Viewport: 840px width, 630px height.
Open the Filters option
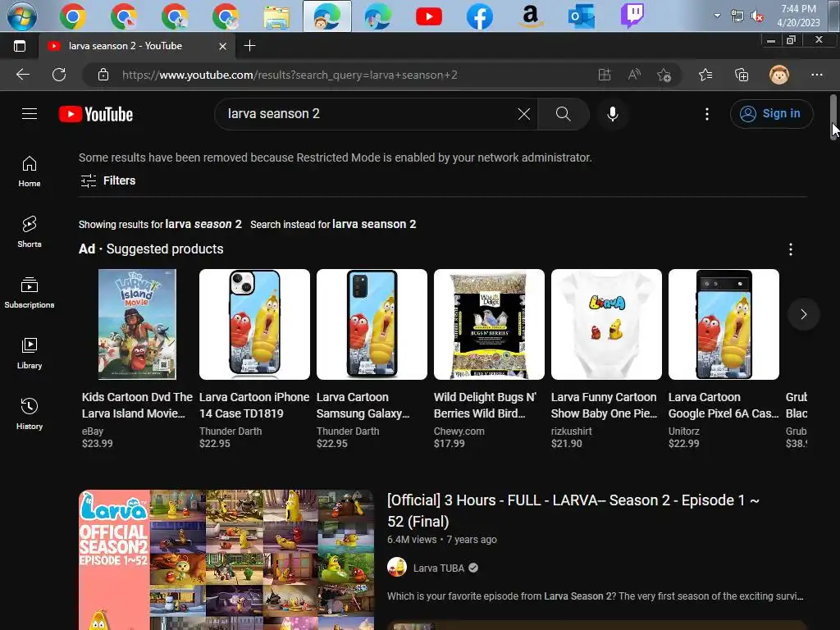coord(107,180)
